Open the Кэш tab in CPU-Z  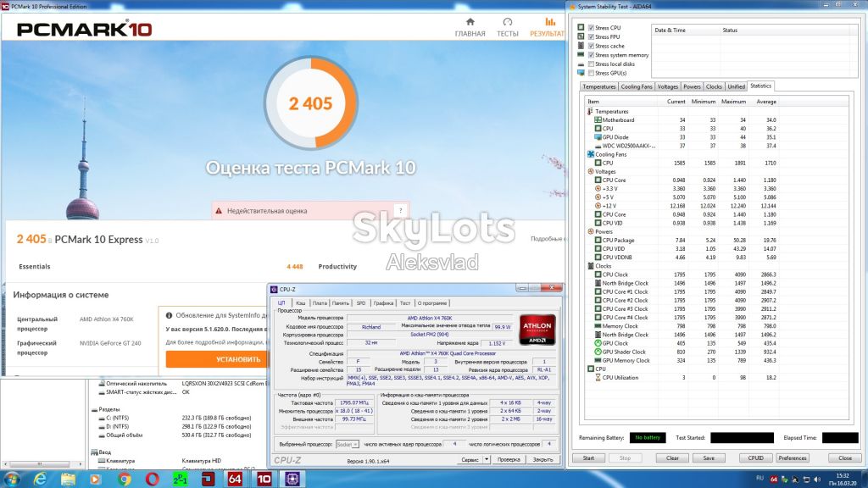[301, 303]
